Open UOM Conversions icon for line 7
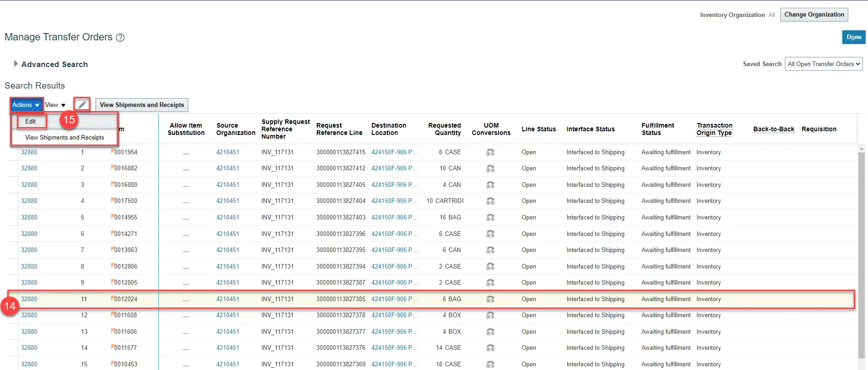This screenshot has width=868, height=370. pos(490,250)
